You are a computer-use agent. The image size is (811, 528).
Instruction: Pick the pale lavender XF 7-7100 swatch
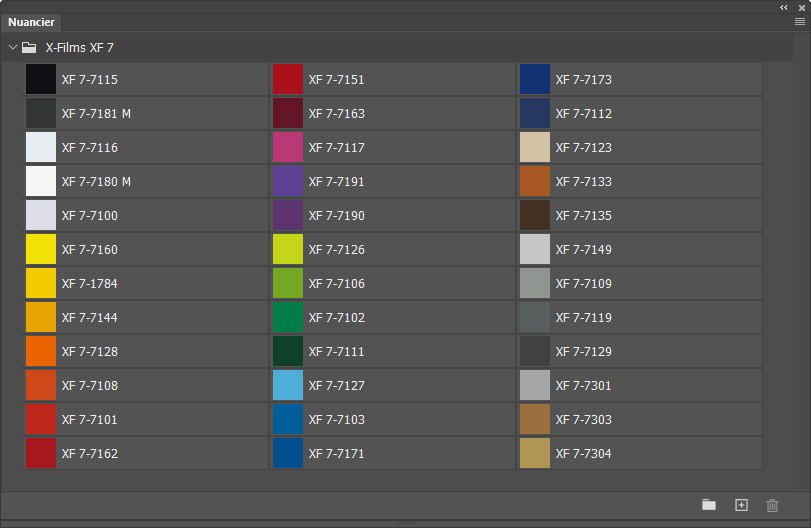[x=41, y=215]
